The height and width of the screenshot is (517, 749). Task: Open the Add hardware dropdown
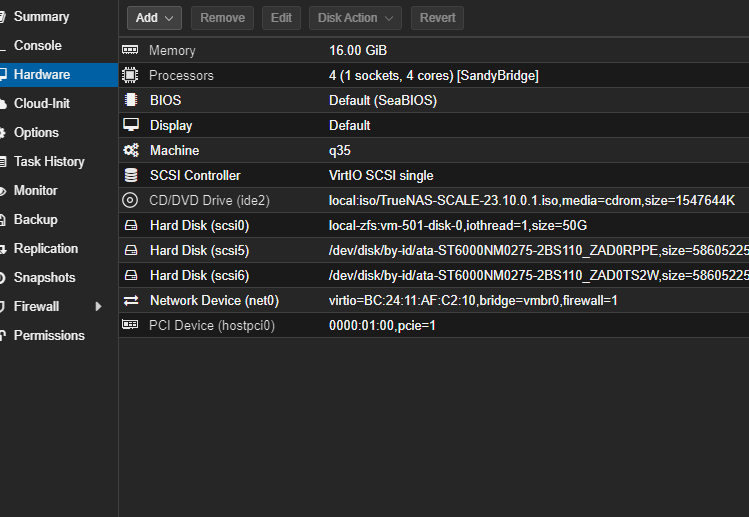[x=154, y=17]
